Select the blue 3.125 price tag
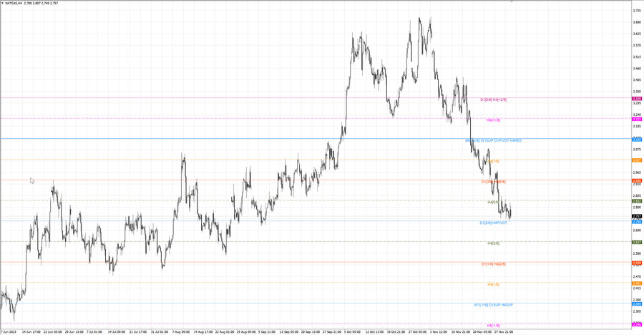This screenshot has height=335, width=644. pos(637,140)
